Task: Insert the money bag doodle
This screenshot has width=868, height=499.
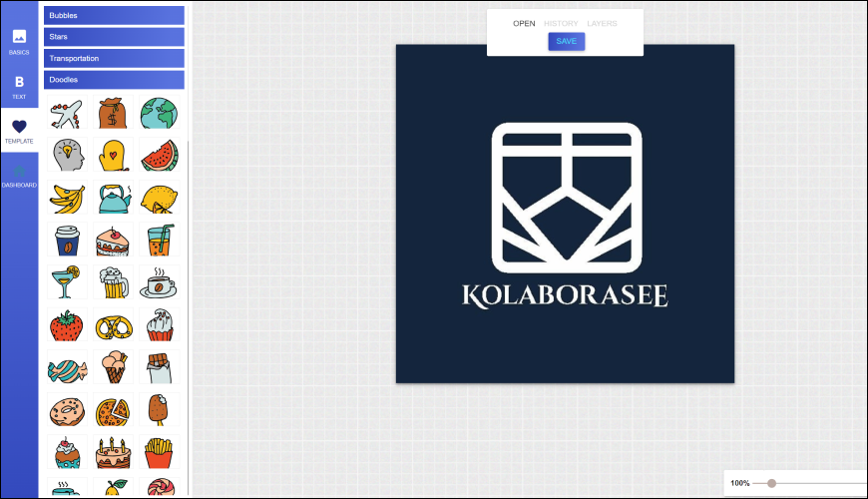Action: point(113,114)
